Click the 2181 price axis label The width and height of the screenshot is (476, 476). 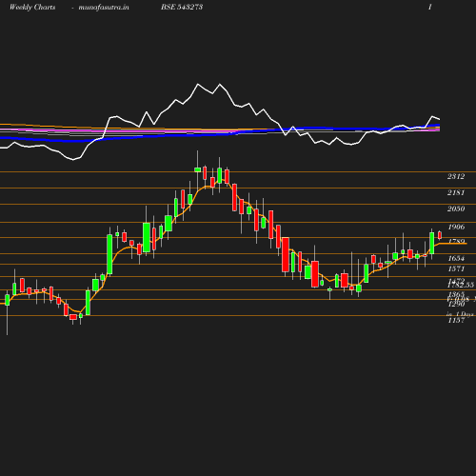click(x=456, y=192)
